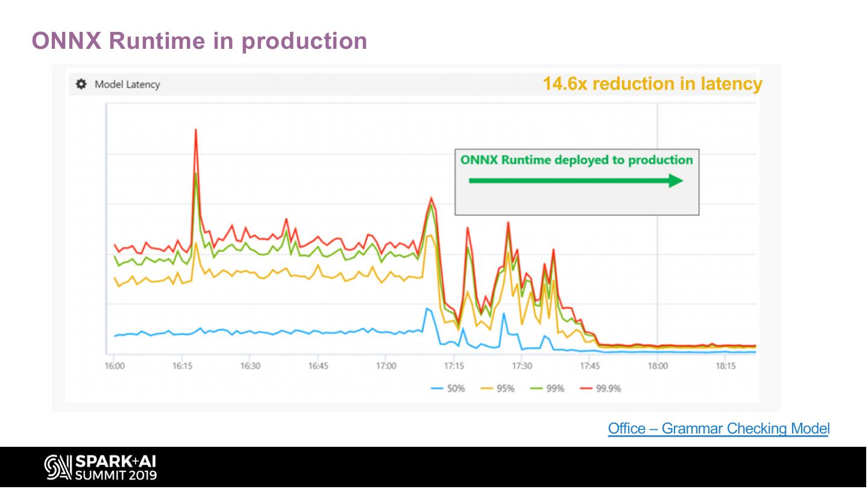The width and height of the screenshot is (868, 489).
Task: Click the green arrow in the annotation box
Action: (576, 181)
